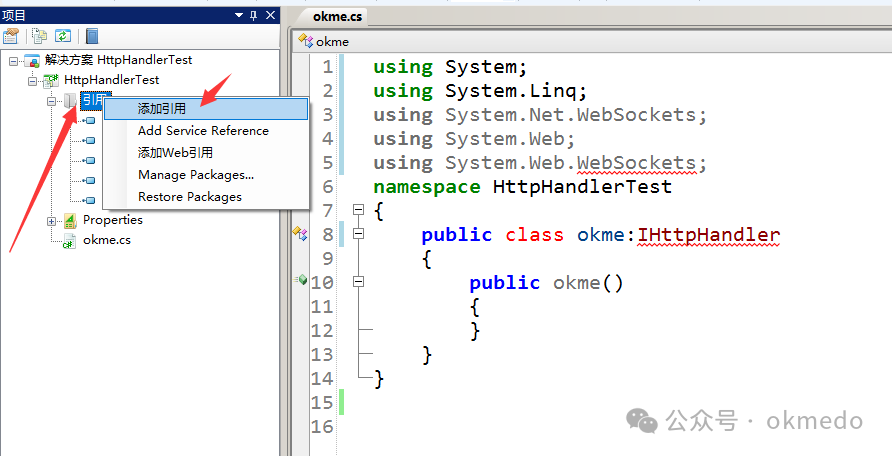
Task: Click 'namespace HttpHandlerTest' in the editor
Action: 522,187
